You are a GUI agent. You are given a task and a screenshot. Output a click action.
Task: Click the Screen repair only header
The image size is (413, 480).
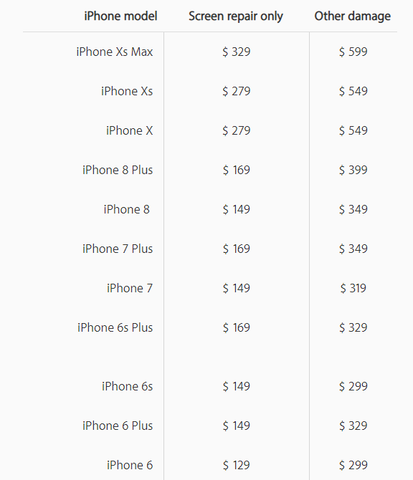tap(236, 16)
